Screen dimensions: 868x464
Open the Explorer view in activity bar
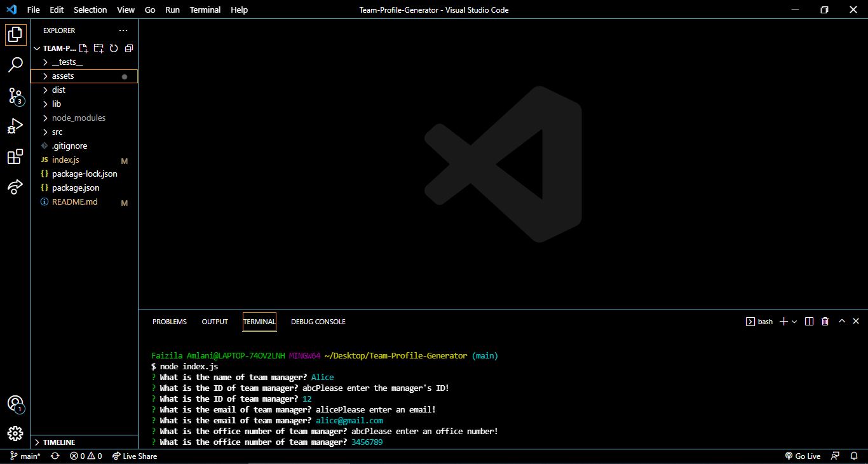[15, 35]
